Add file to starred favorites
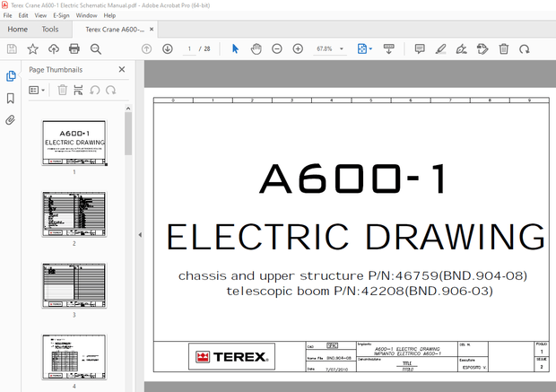This screenshot has width=556, height=392. tap(32, 49)
